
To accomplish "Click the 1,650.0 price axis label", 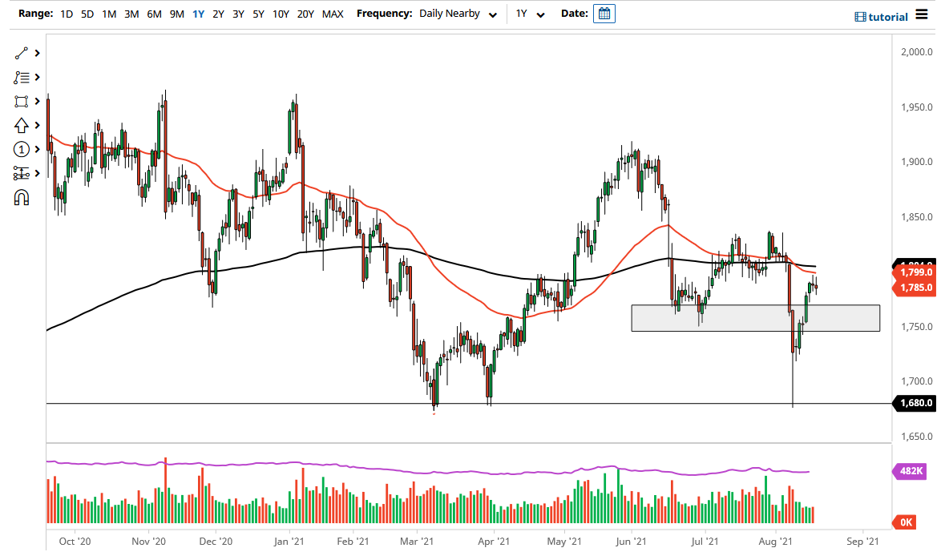I will pos(916,437).
